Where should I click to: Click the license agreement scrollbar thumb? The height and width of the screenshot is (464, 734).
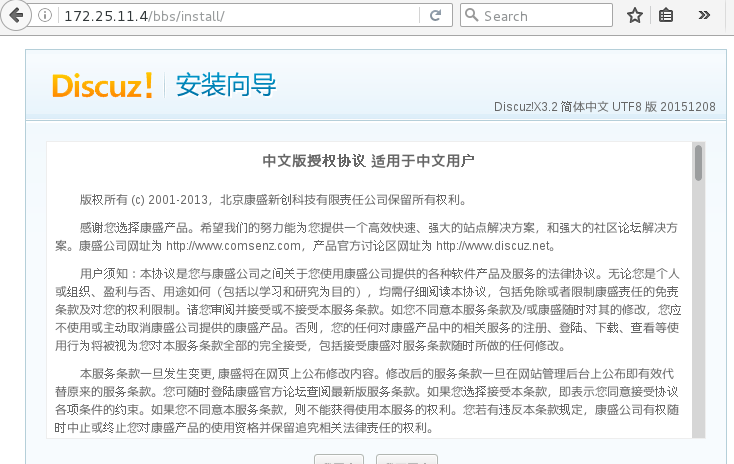(x=698, y=163)
